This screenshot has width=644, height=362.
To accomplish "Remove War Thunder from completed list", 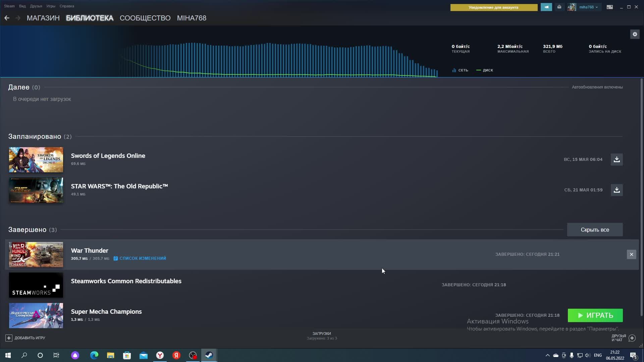I will [x=631, y=254].
